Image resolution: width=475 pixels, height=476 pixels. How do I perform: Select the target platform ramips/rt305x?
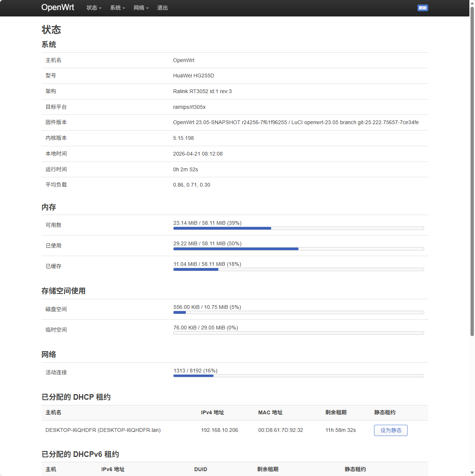(189, 107)
